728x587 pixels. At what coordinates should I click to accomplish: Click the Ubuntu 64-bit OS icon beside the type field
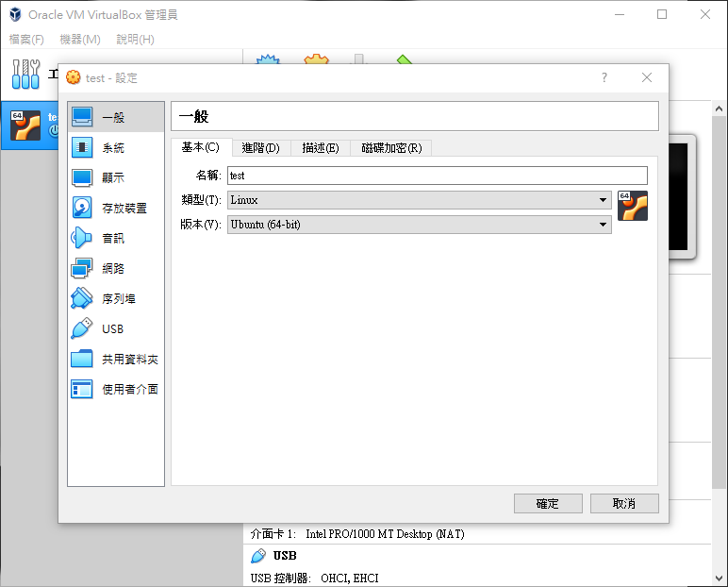coord(633,206)
